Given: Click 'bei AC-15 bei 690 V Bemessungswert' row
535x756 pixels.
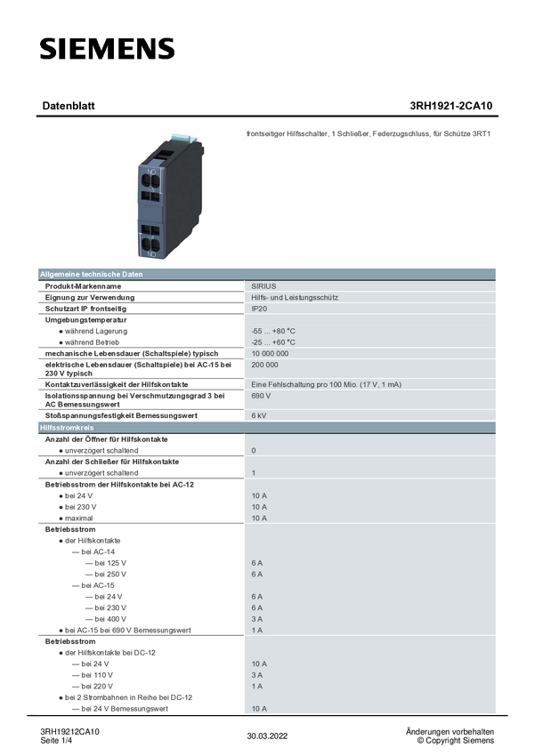Looking at the screenshot, I should (x=125, y=631).
